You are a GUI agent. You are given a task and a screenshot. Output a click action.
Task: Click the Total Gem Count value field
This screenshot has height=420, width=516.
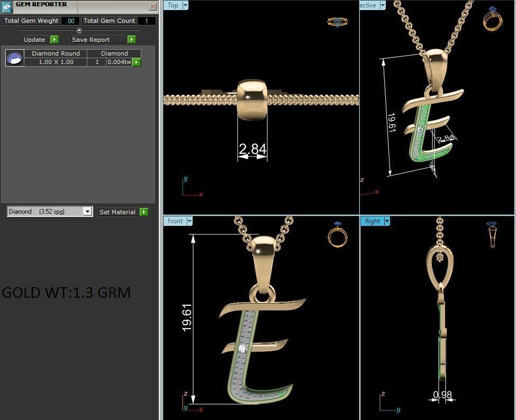[x=147, y=21]
